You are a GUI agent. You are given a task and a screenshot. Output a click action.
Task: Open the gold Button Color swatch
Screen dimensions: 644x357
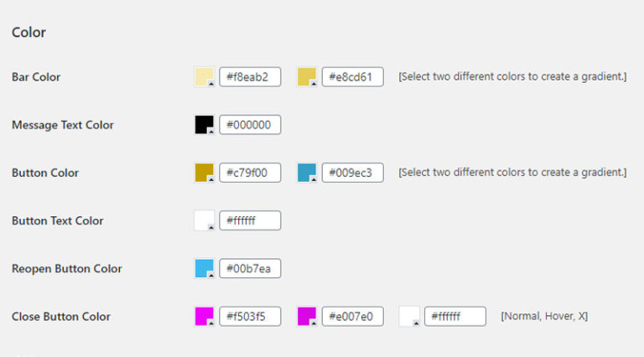point(205,173)
